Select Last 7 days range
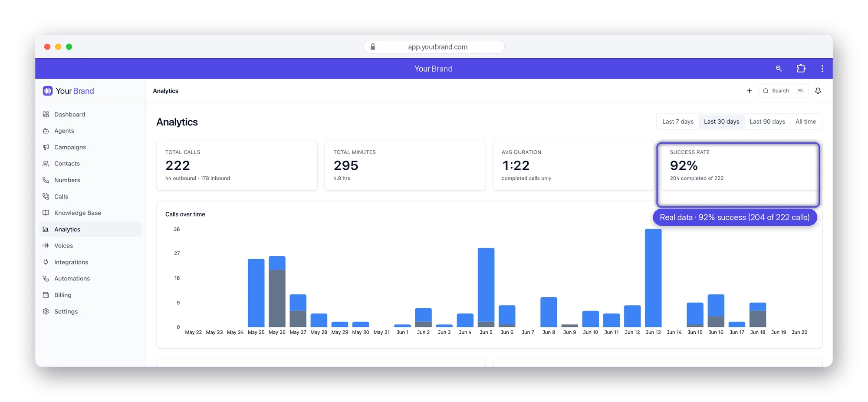The height and width of the screenshot is (402, 868). [678, 122]
